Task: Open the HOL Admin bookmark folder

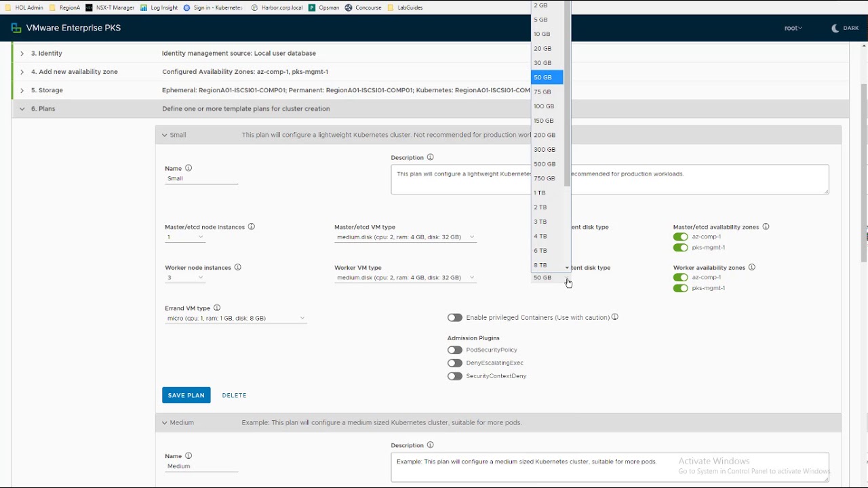Action: [x=24, y=7]
